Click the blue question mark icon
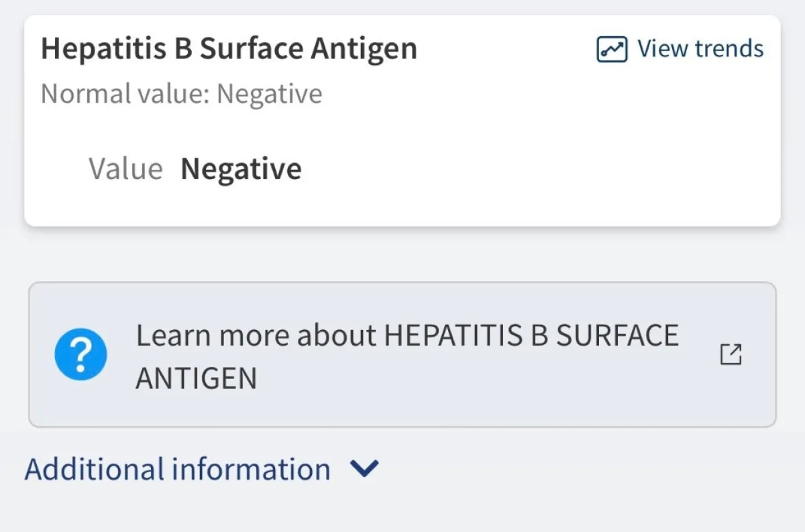 (x=80, y=355)
